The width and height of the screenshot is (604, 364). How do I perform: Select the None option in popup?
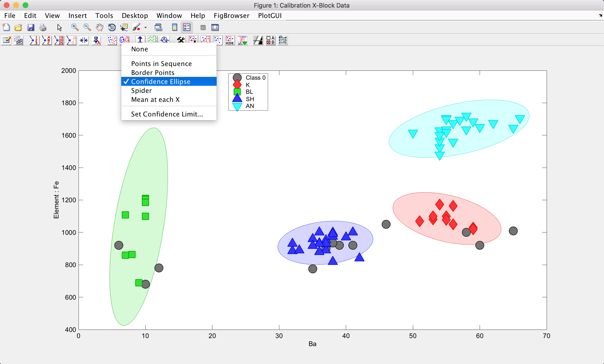click(x=139, y=49)
